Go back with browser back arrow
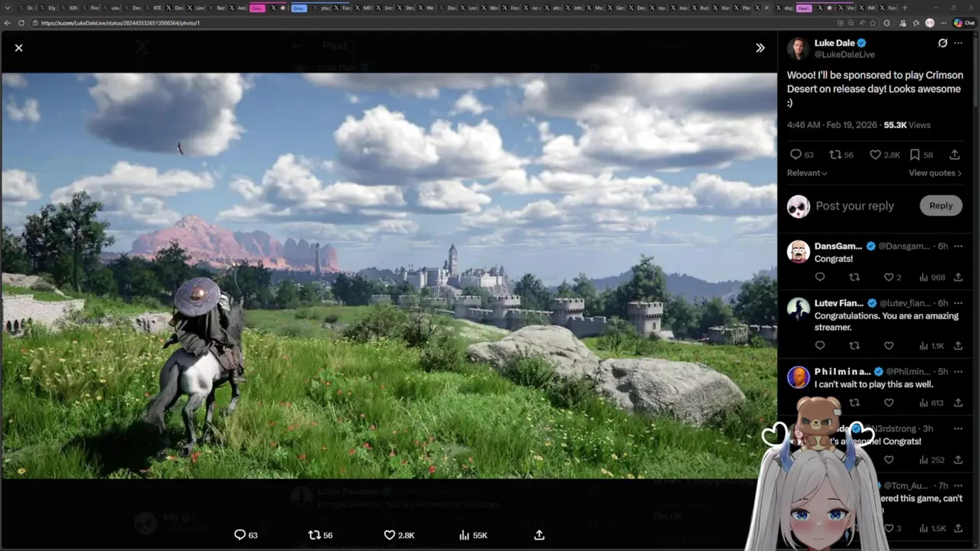This screenshot has width=980, height=551. pyautogui.click(x=8, y=23)
